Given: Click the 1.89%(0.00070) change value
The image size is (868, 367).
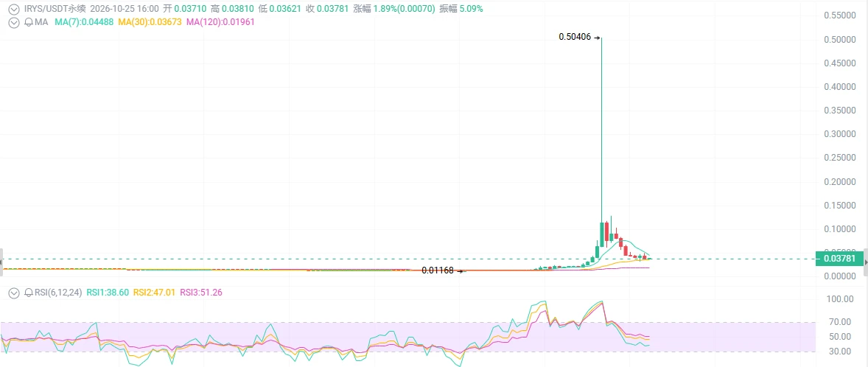Looking at the screenshot, I should click(x=402, y=9).
